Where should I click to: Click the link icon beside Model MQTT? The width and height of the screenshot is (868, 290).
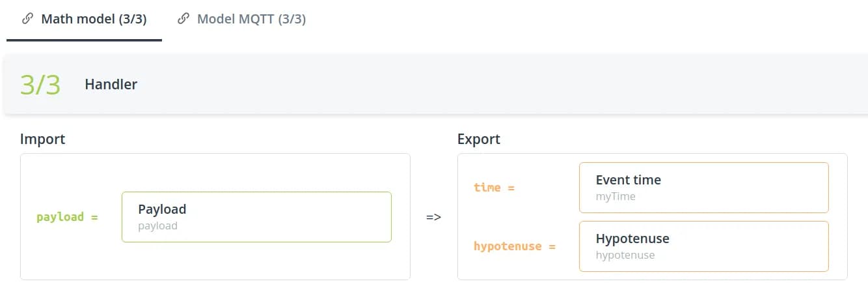point(183,19)
